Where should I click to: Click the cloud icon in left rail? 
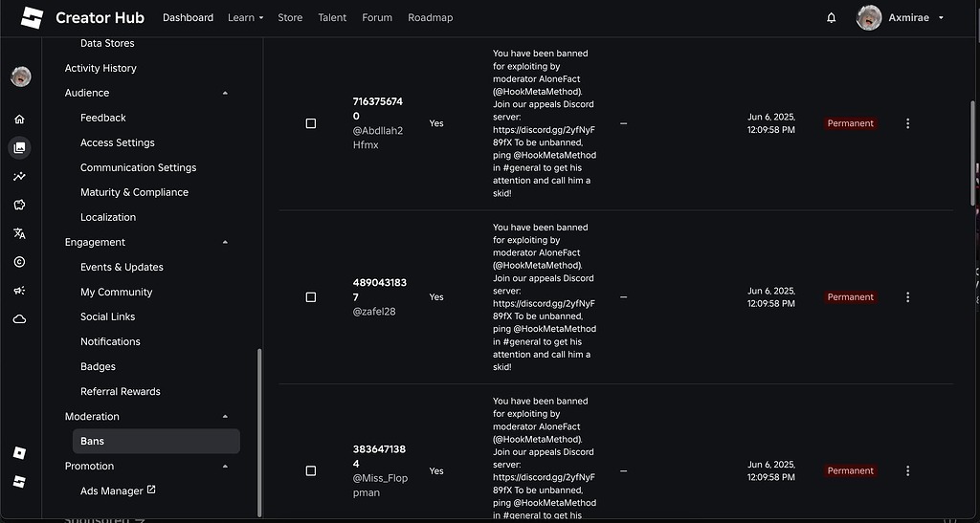[19, 319]
